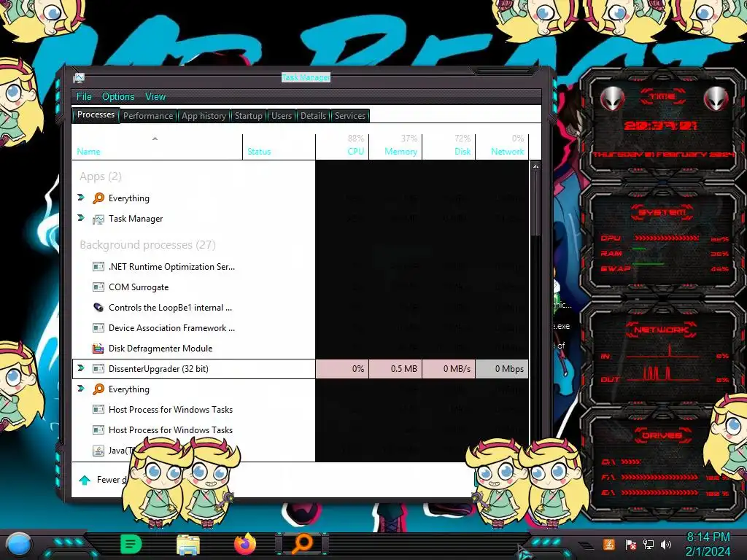Click the Background processes (27) group header
This screenshot has height=560, width=747.
[147, 245]
